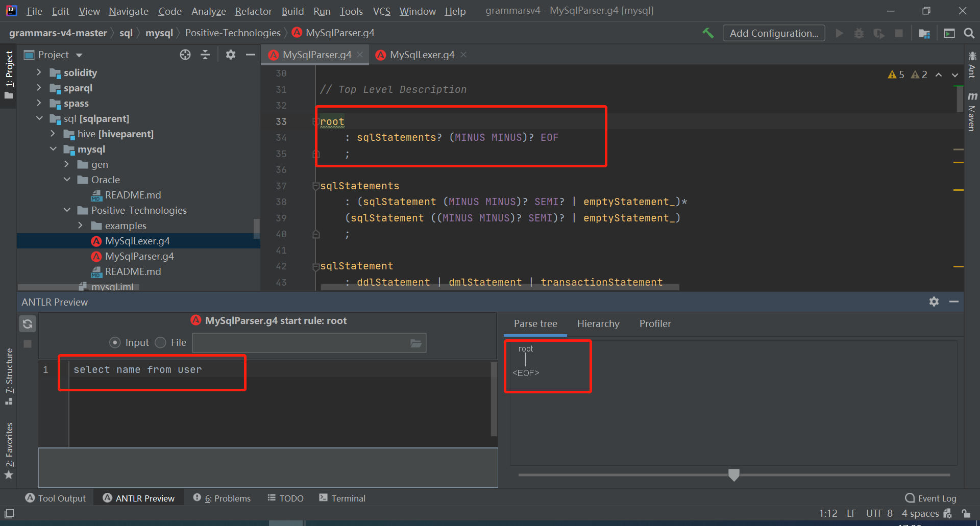Select the Input radio button

point(115,342)
